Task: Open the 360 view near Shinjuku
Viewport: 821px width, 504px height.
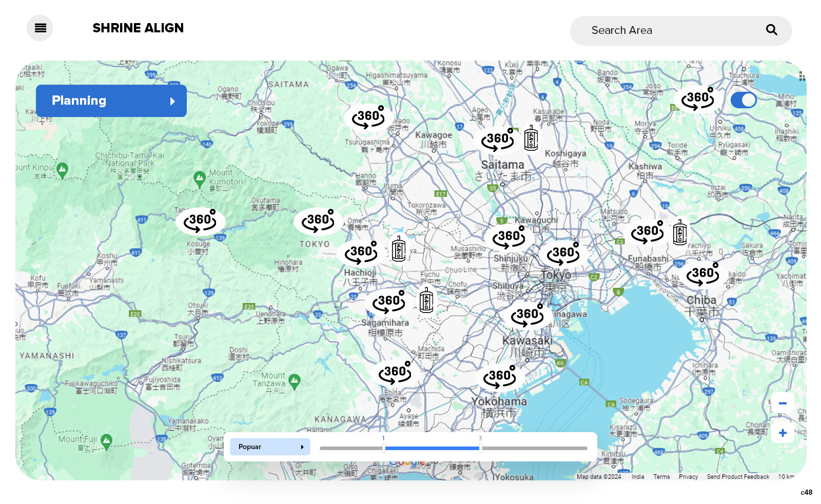Action: click(x=509, y=237)
